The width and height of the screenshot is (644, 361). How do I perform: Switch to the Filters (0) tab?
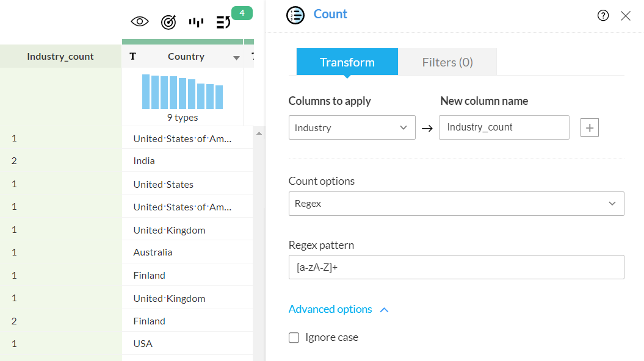coord(447,62)
